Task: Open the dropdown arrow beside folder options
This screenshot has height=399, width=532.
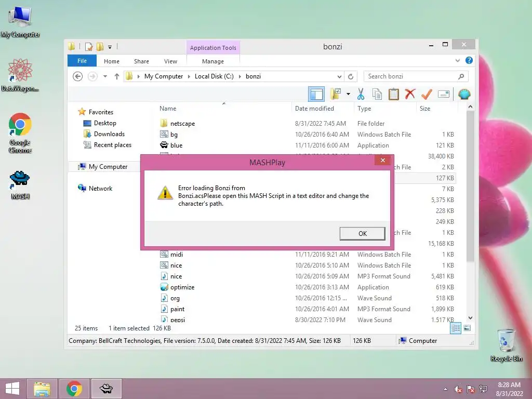Action: (x=348, y=94)
